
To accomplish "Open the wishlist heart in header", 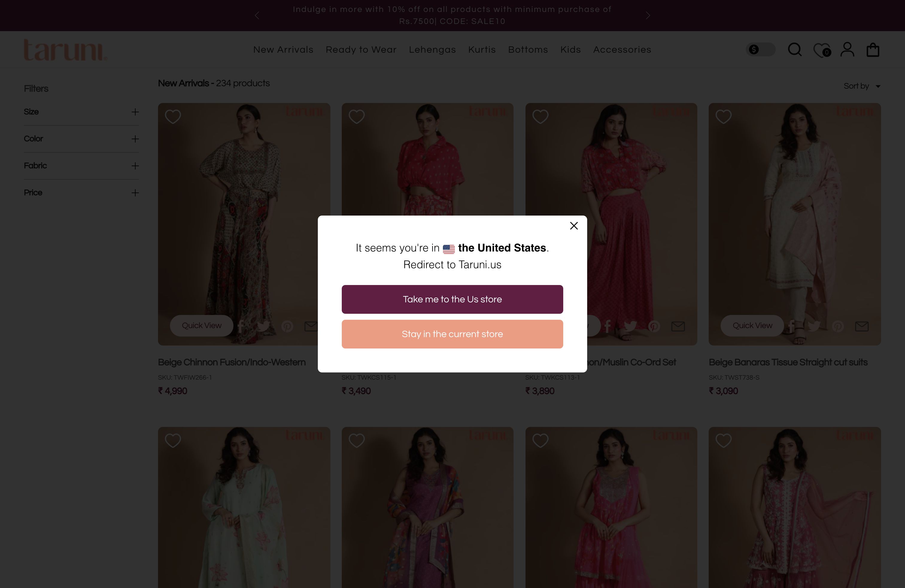I will click(x=821, y=50).
